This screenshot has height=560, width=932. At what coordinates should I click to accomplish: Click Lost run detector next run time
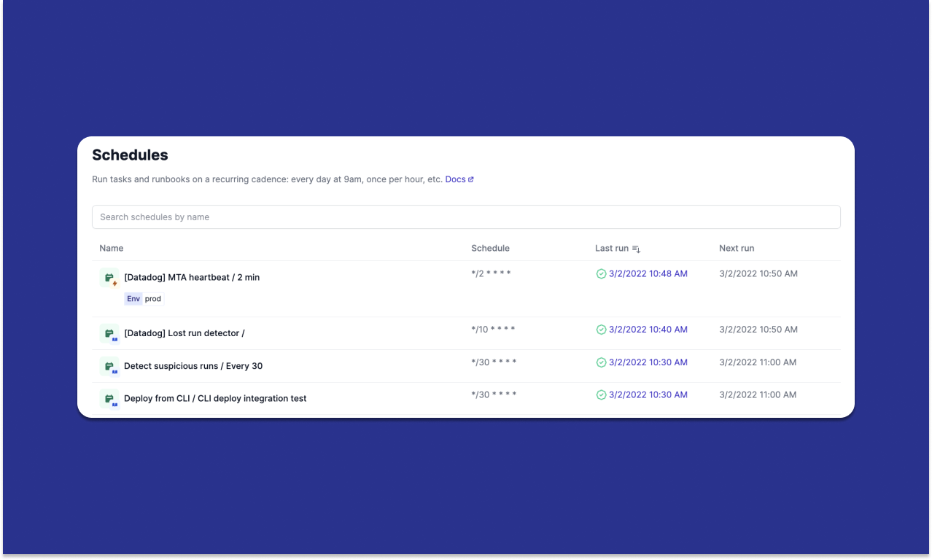[x=758, y=330]
